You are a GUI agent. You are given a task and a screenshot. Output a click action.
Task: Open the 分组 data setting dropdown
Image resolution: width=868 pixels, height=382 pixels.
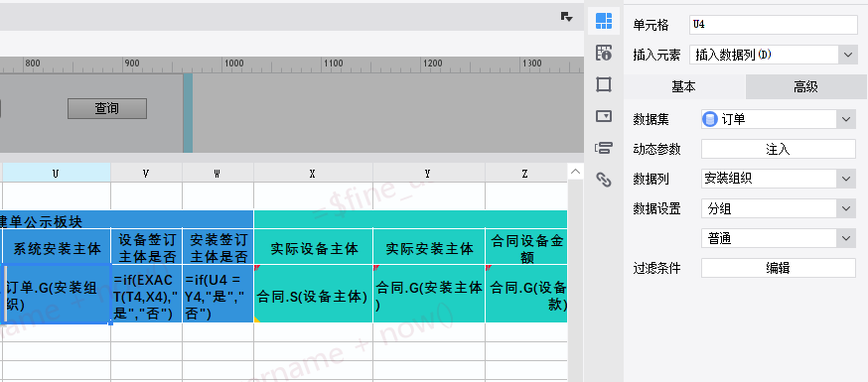pyautogui.click(x=846, y=208)
